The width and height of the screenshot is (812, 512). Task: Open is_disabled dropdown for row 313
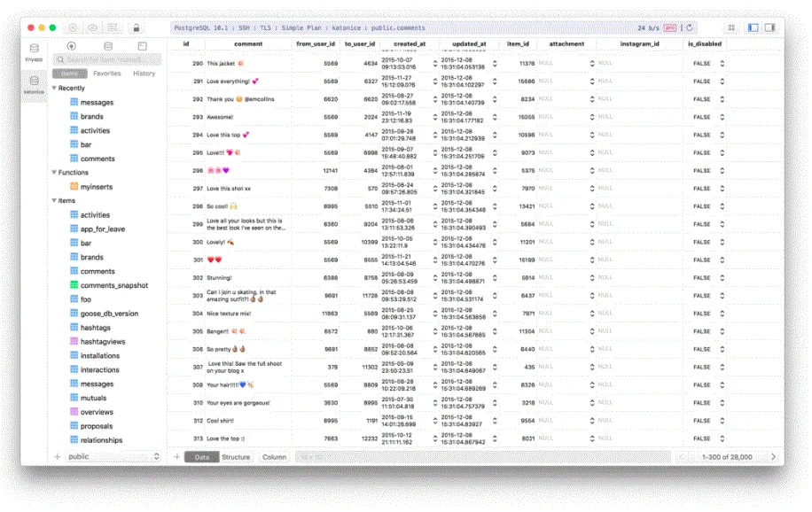722,438
